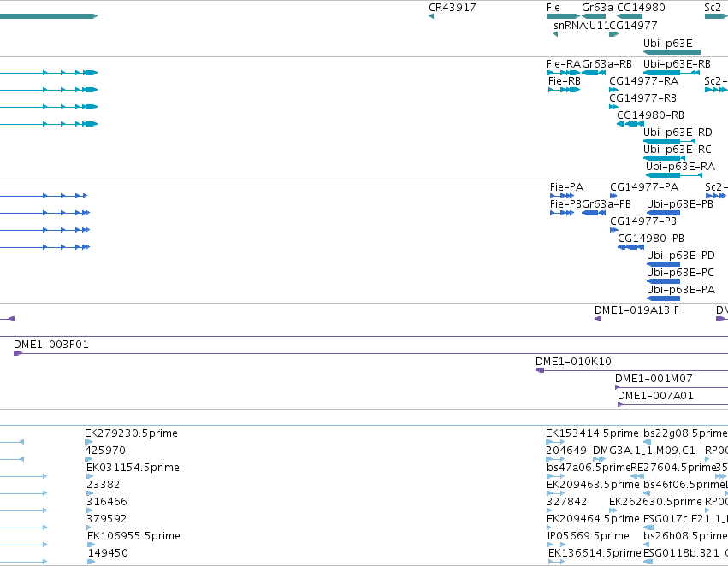Select EST EK136614.5prime
Viewport: 728px width, 566px height.
(556, 562)
